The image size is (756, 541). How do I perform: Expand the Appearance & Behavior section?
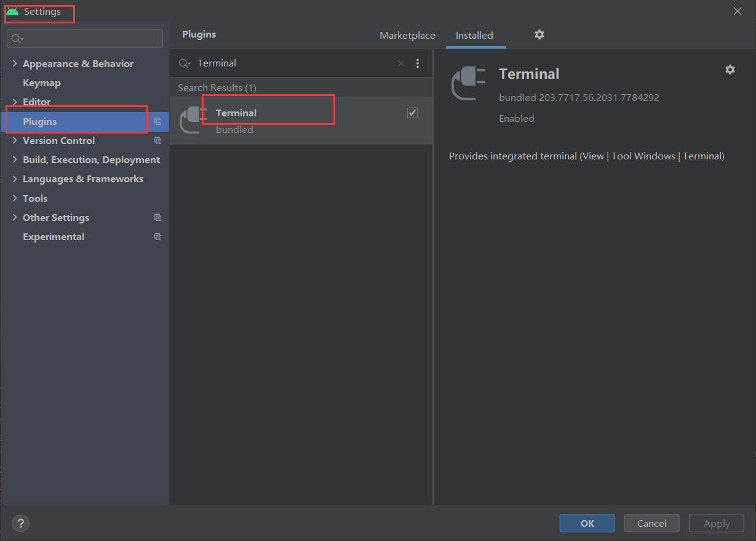[15, 63]
